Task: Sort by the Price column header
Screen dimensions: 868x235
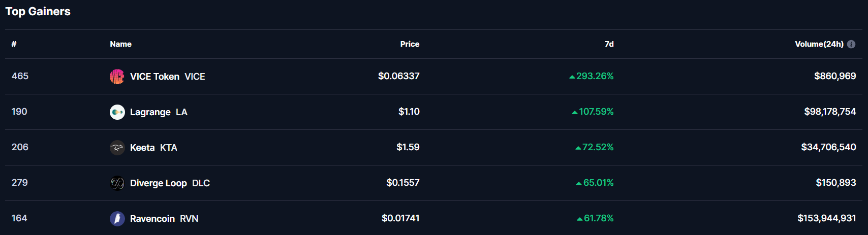Action: (x=410, y=44)
